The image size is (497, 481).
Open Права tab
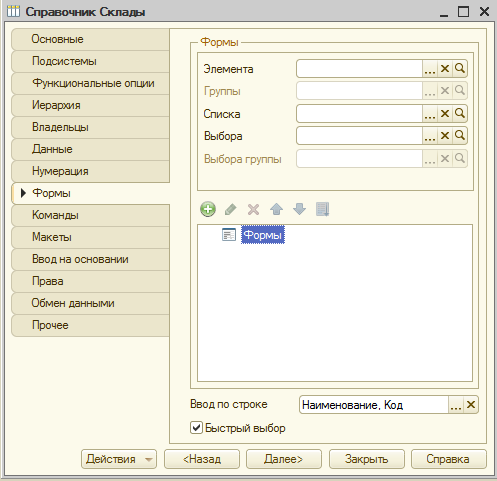coord(90,281)
